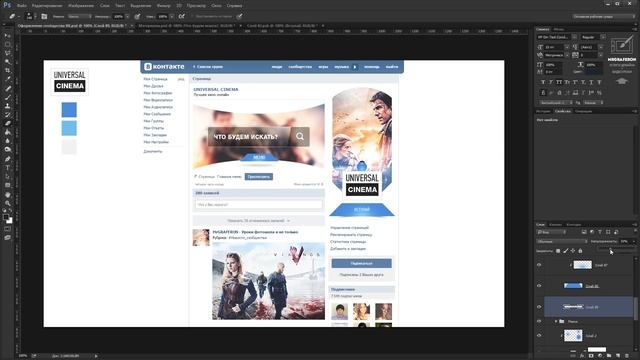The width and height of the screenshot is (640, 360).
Task: Toggle the lock image pixels brush icon
Action: click(x=565, y=251)
